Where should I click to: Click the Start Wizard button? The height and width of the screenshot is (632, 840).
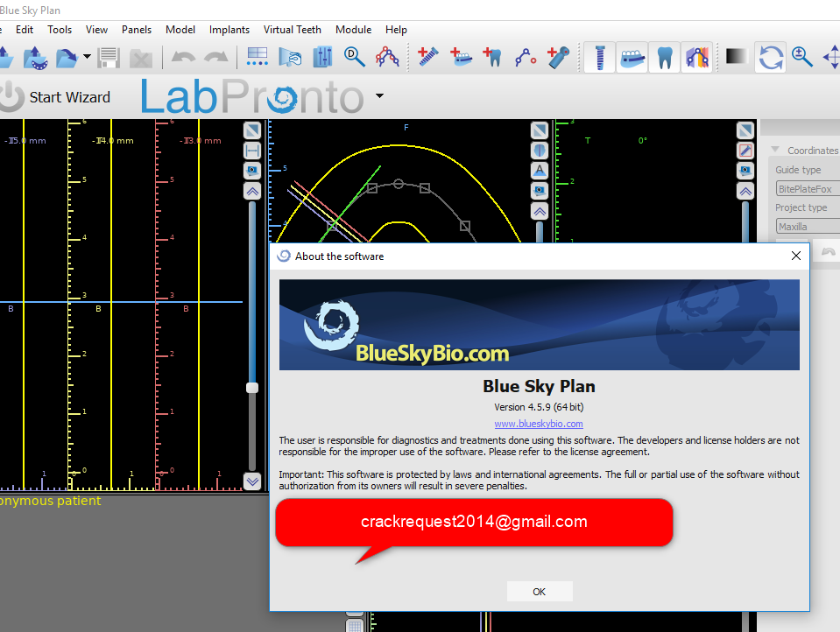click(56, 97)
